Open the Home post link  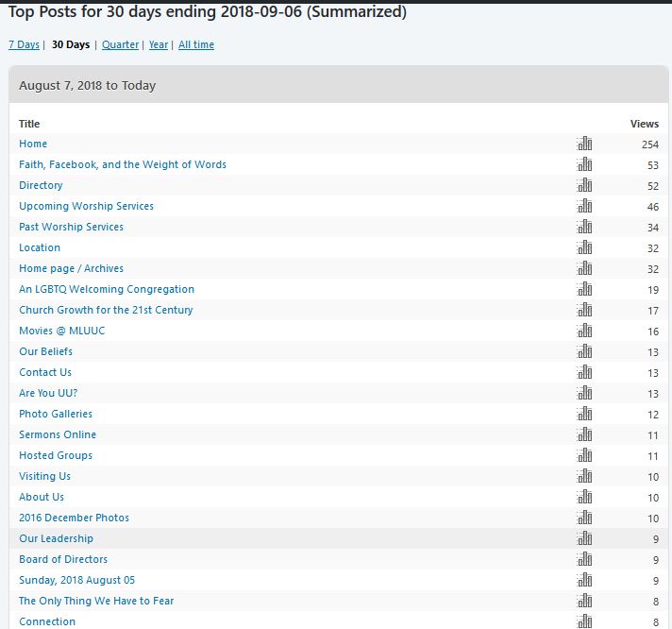pyautogui.click(x=33, y=144)
